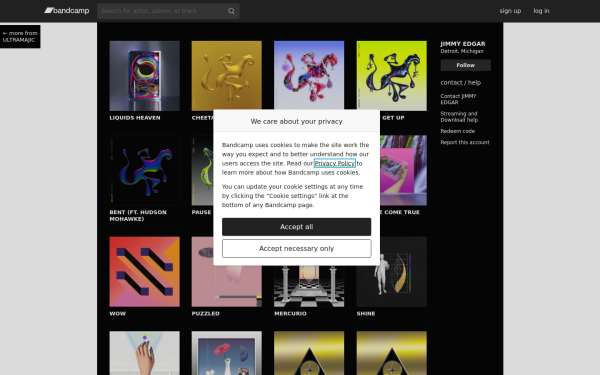Open the purple-blue liquid shape album cover
The image size is (600, 375).
tap(309, 75)
